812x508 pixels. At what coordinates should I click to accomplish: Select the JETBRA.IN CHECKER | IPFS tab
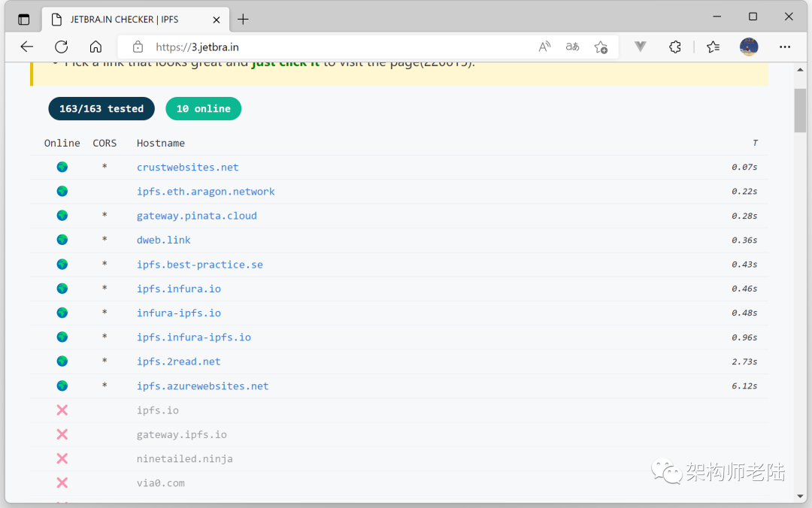pos(135,20)
